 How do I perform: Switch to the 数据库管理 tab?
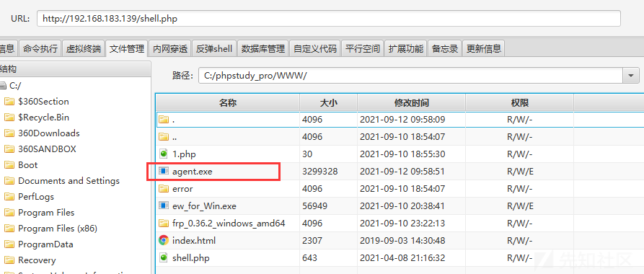263,48
